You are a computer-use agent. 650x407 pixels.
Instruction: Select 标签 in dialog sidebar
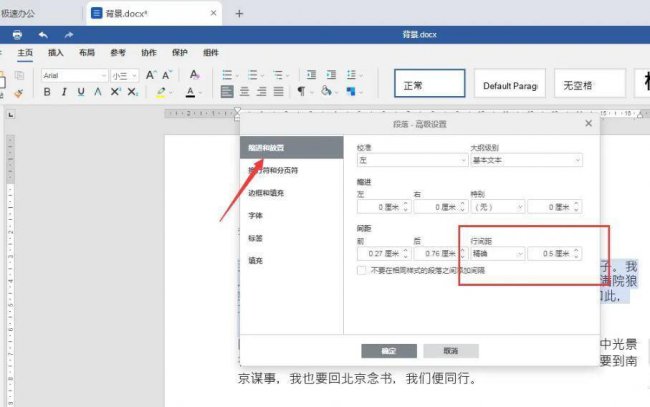click(x=292, y=238)
